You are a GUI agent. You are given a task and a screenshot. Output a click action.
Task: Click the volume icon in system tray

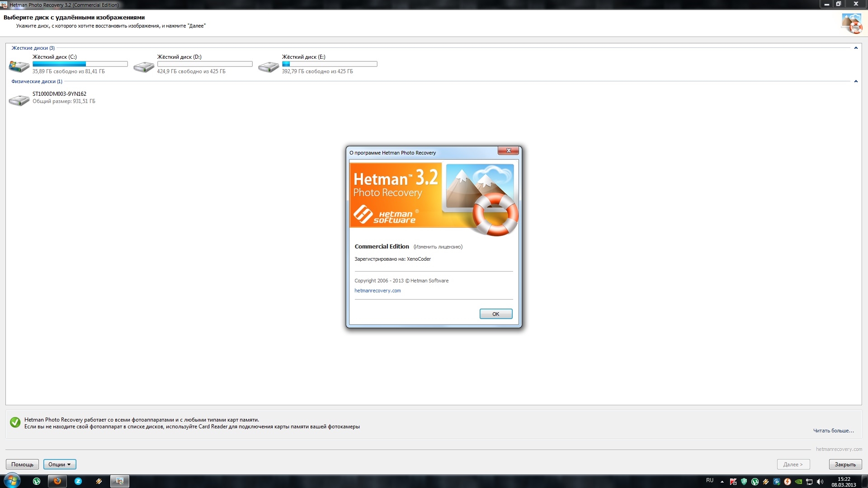click(820, 482)
